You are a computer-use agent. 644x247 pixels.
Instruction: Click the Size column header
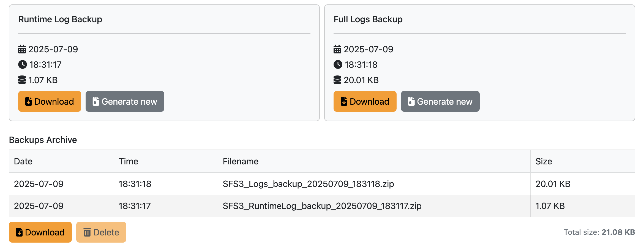tap(544, 161)
